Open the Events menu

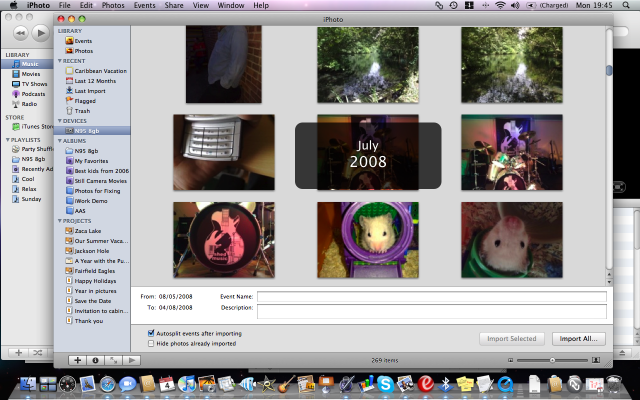144,5
